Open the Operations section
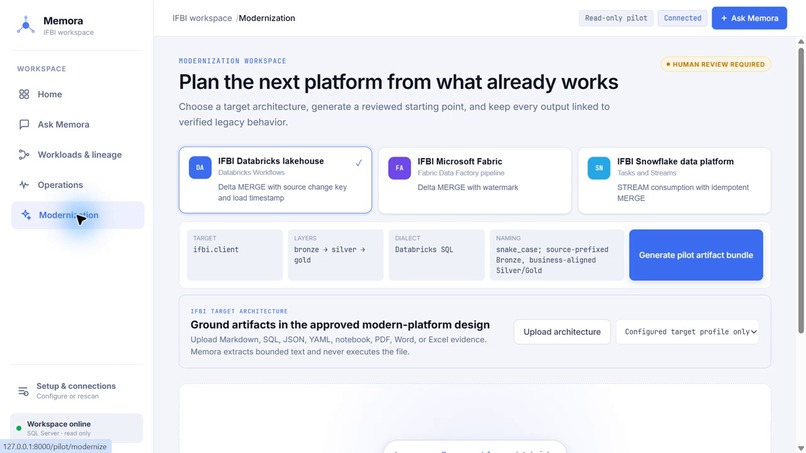The height and width of the screenshot is (453, 806). [x=77, y=185]
